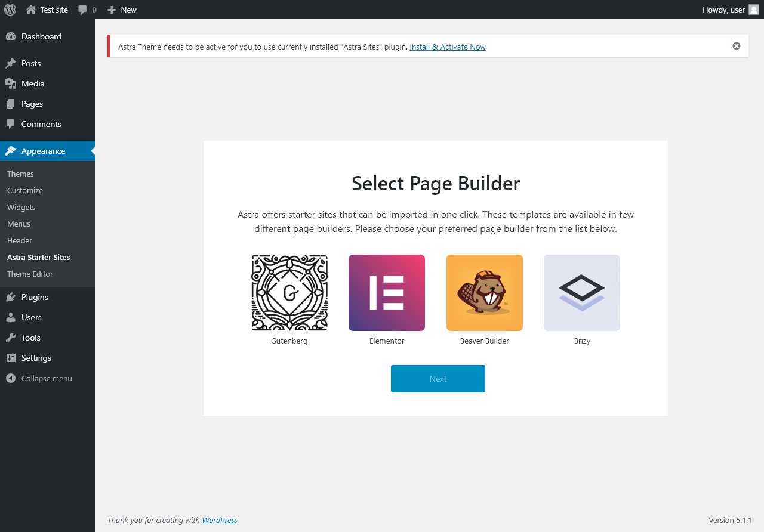The width and height of the screenshot is (764, 532).
Task: Go to Themes submenu
Action: tap(20, 174)
